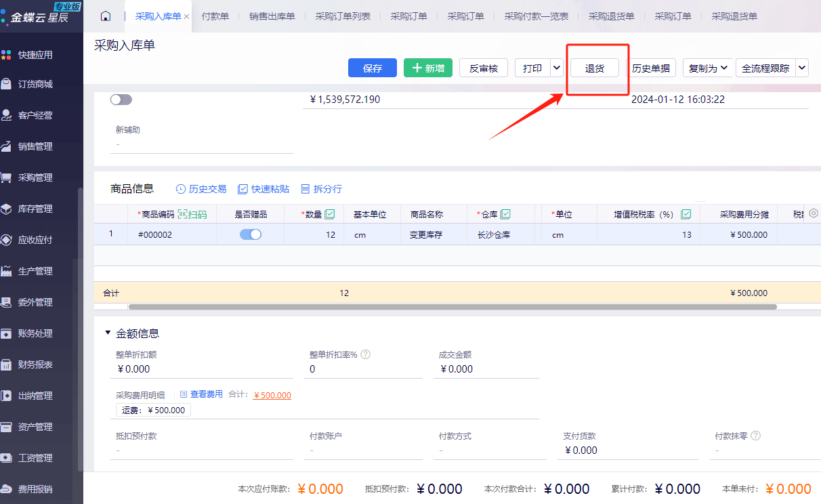Open 库存管理 sidebar icon

click(x=6, y=209)
